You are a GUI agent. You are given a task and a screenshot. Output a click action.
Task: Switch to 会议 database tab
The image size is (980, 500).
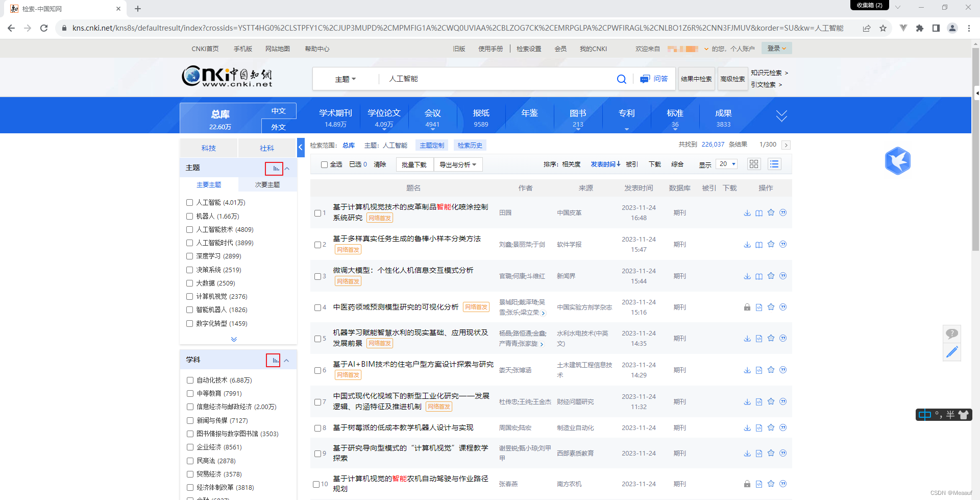[x=432, y=117]
